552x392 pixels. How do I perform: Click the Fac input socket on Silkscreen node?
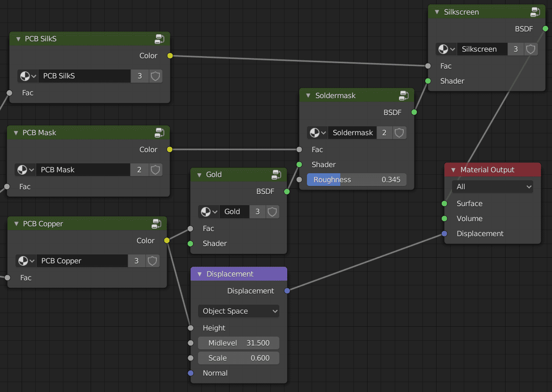[x=428, y=66]
